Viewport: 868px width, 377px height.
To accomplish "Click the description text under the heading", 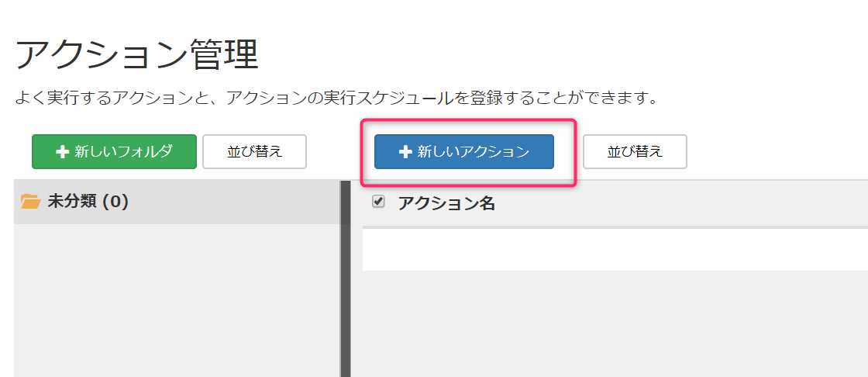I will pos(336,99).
